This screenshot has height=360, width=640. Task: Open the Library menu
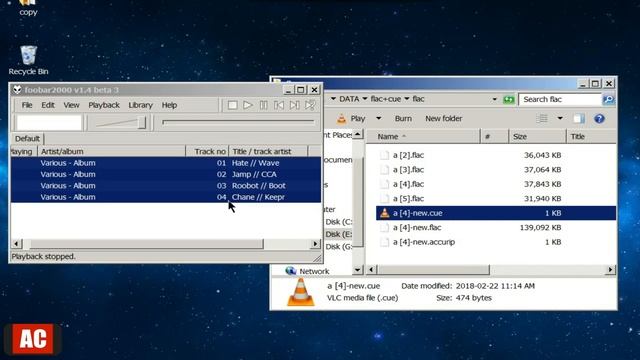coord(140,105)
